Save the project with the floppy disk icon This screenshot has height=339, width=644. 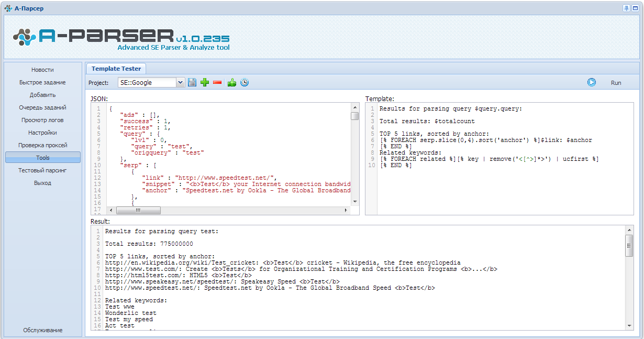192,82
